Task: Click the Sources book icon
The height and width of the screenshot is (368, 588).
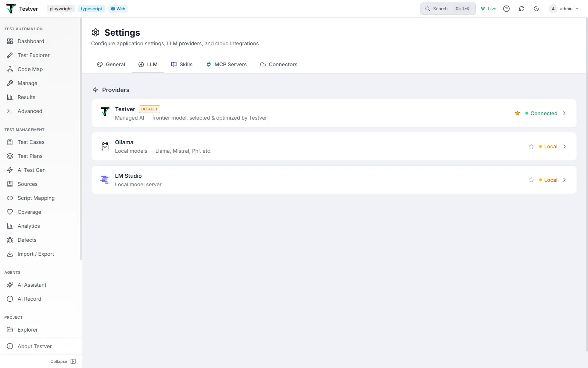Action: click(x=10, y=184)
